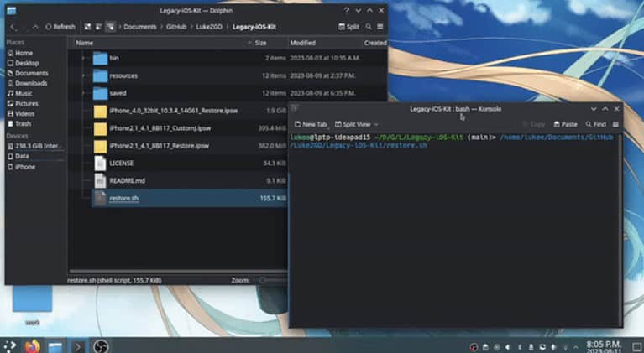Image resolution: width=644 pixels, height=353 pixels.
Task: Launch Firefox from the taskbar
Action: coord(33,345)
